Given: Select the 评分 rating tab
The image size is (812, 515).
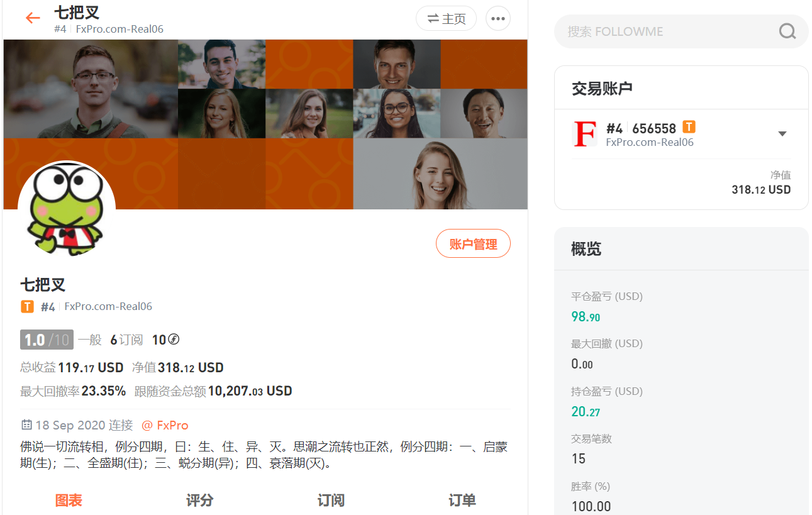Looking at the screenshot, I should tap(200, 501).
